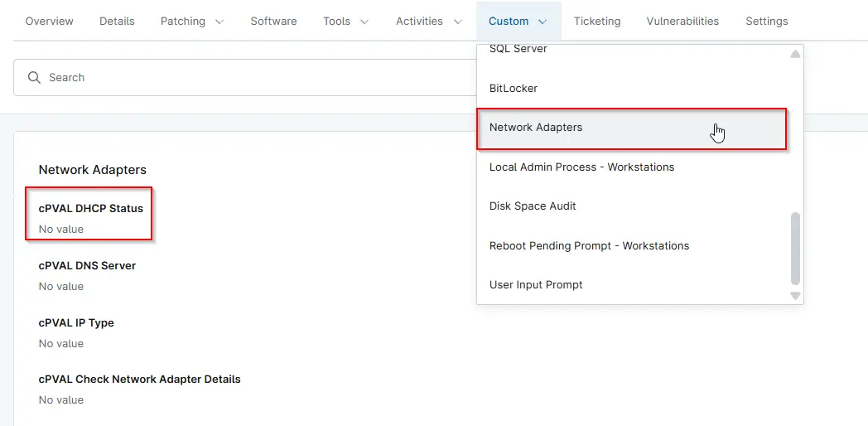The height and width of the screenshot is (426, 868).
Task: Open Disk Space Audit from the list
Action: pos(533,206)
